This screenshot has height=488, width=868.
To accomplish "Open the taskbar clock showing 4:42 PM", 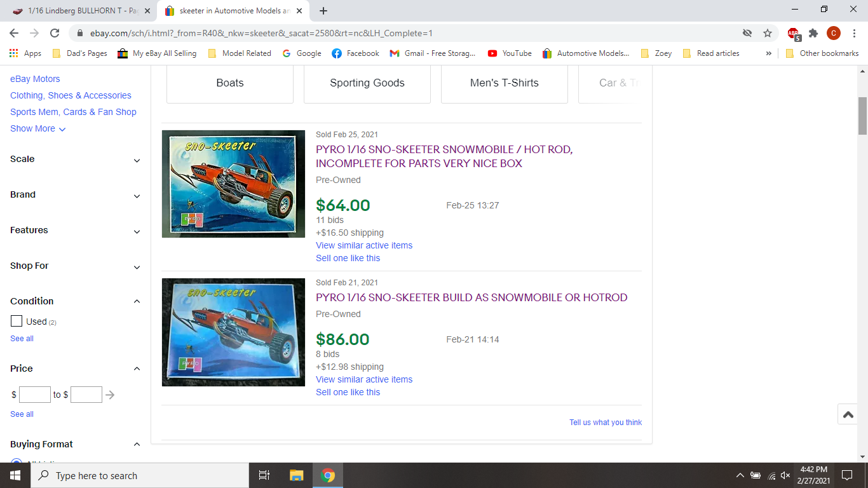I will [x=813, y=475].
